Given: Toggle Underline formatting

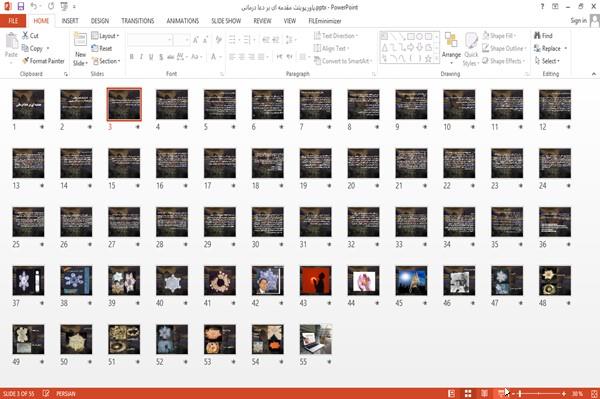Looking at the screenshot, I should click(151, 57).
